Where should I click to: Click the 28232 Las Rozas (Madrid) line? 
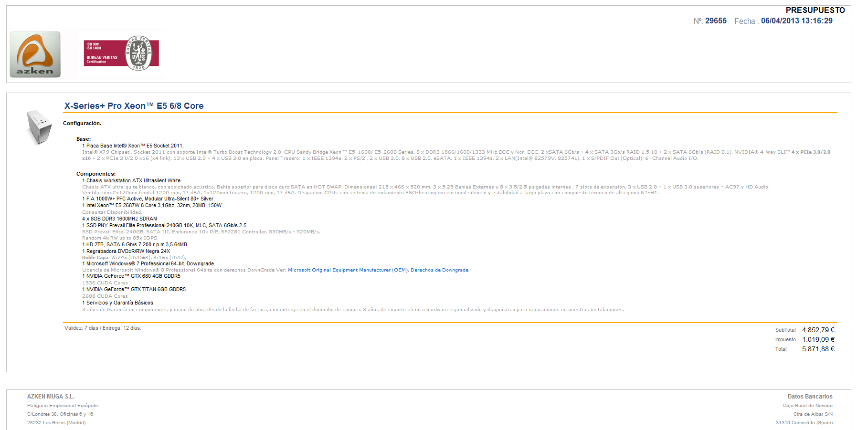point(56,423)
